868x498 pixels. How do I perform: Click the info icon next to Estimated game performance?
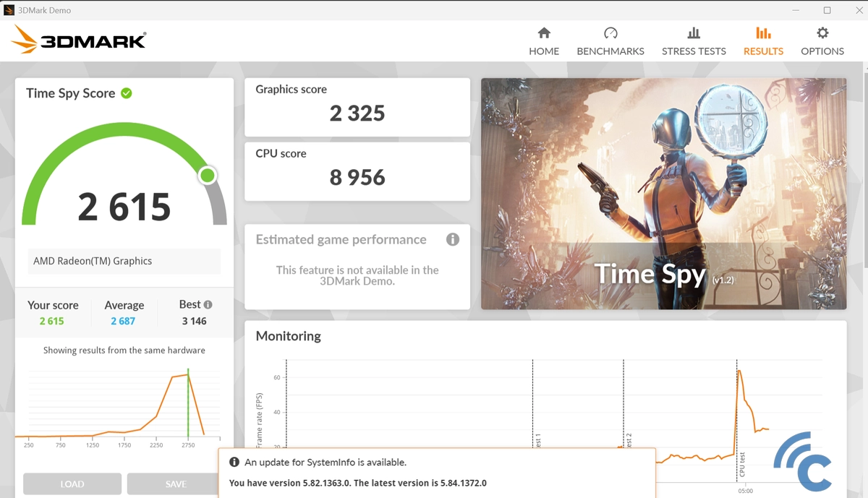453,239
